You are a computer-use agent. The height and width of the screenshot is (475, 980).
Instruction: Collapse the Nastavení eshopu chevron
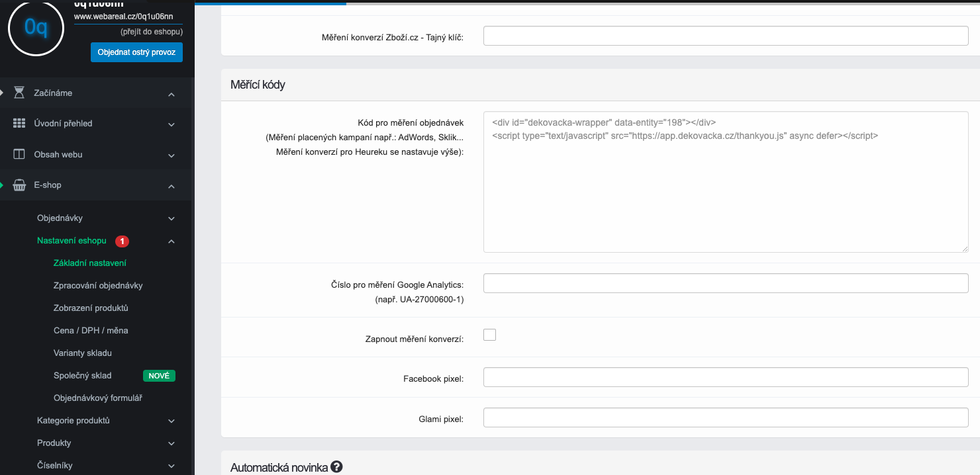[171, 241]
